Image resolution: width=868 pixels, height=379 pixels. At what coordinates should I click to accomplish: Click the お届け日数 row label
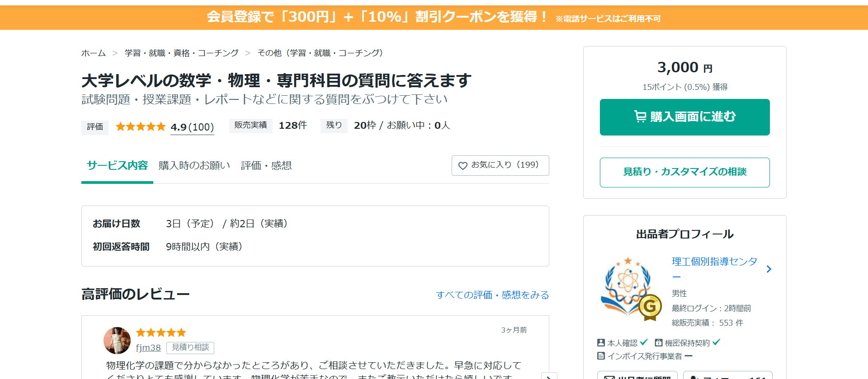117,224
